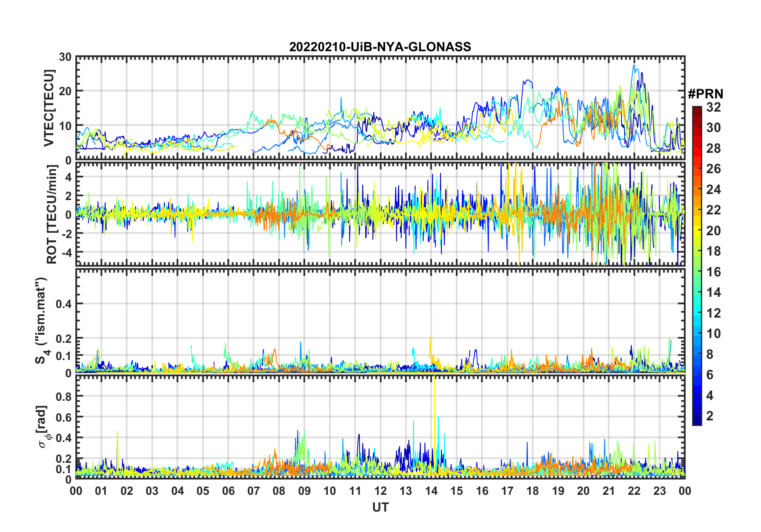This screenshot has width=761, height=532.
Task: Click colorbar tick label 32
Action: click(713, 107)
